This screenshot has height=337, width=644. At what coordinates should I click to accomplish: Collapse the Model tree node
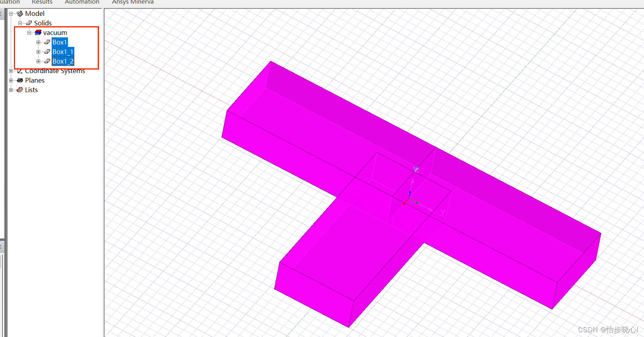[11, 14]
